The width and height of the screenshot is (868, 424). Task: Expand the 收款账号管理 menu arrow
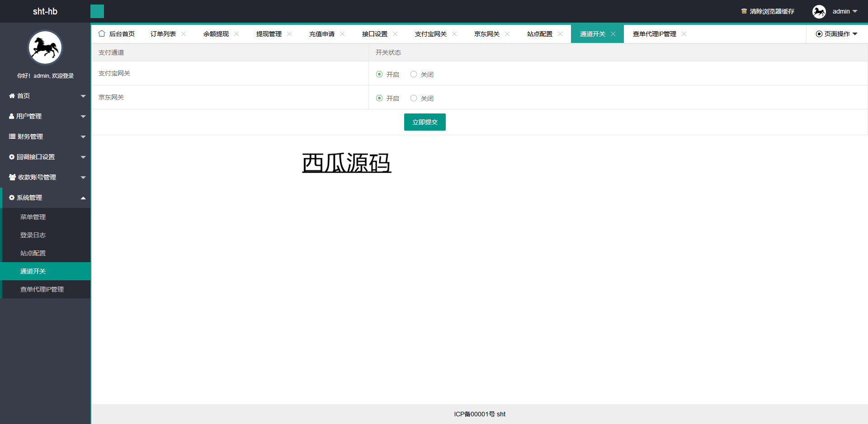pyautogui.click(x=83, y=178)
